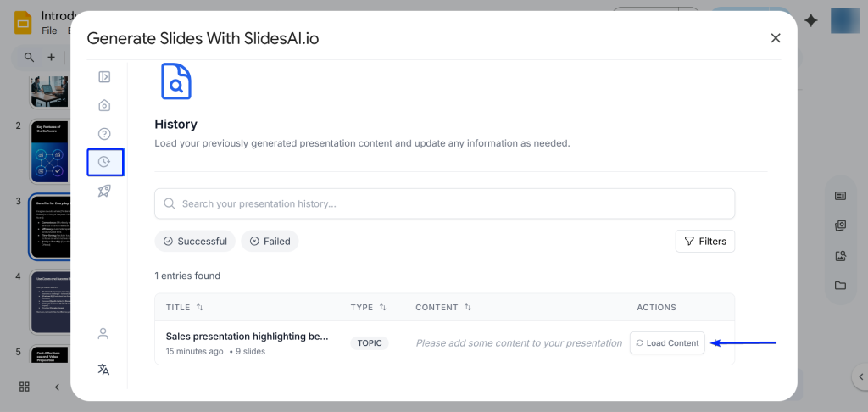Click the Load Content button

pos(667,343)
